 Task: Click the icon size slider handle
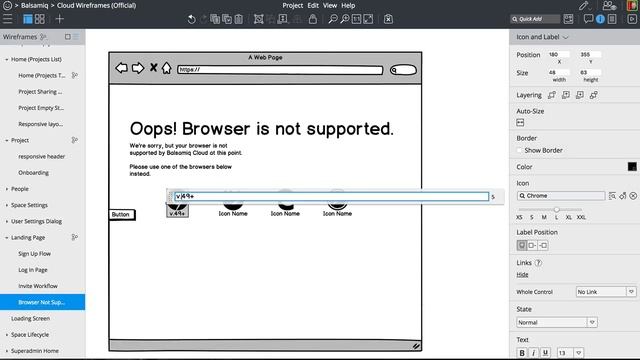tap(556, 209)
